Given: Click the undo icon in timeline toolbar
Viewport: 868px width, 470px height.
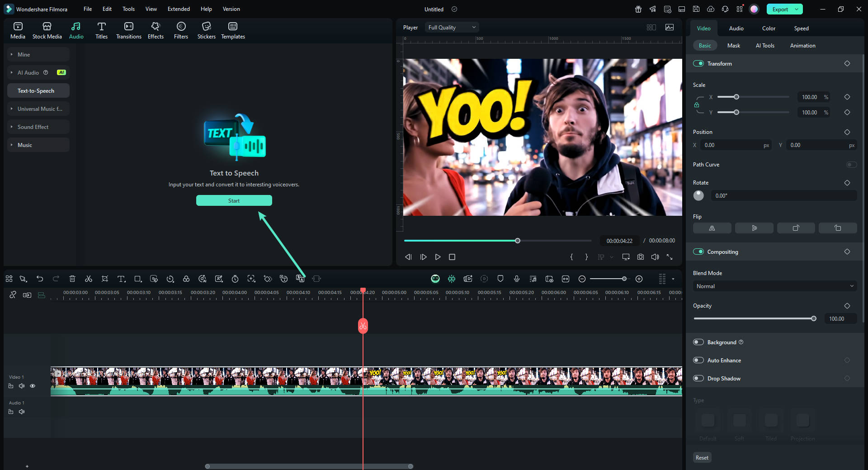Looking at the screenshot, I should point(40,279).
